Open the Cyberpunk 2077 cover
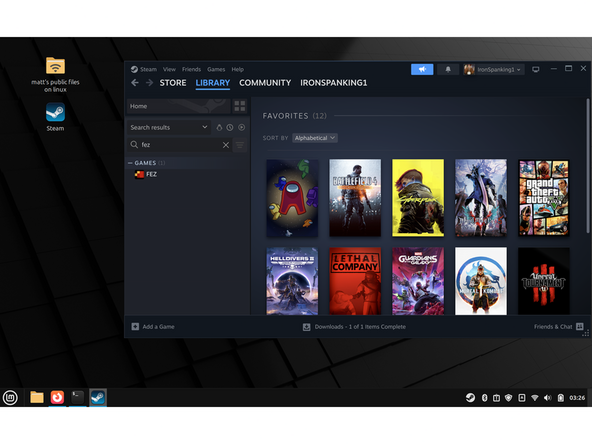Screen dimensions: 592x444 pyautogui.click(x=418, y=198)
